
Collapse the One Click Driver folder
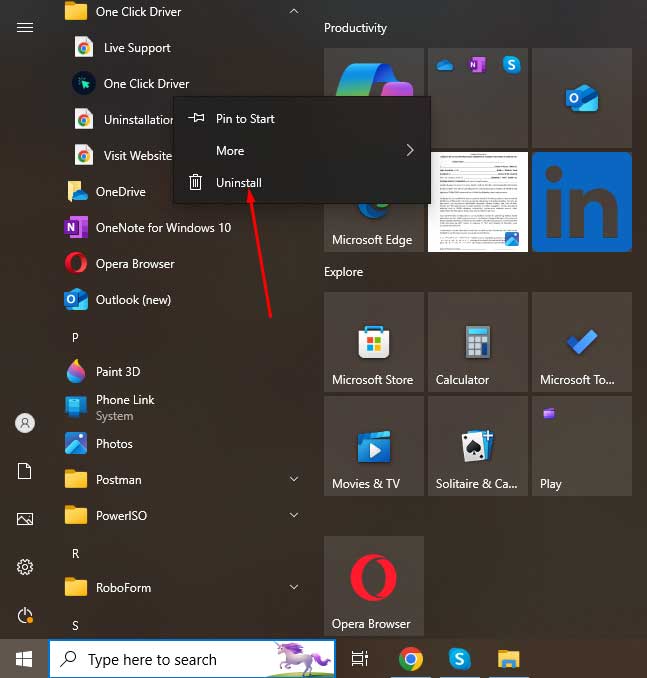tap(293, 12)
